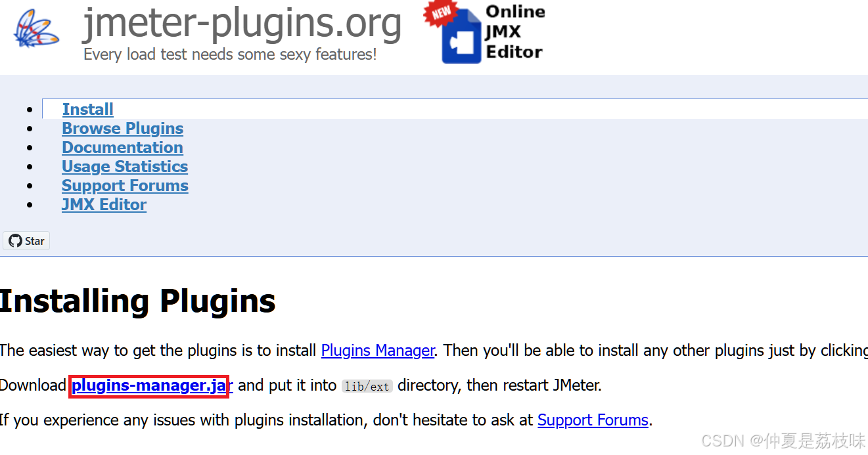Click the jmeter-plugins butterfly logo
868x455 pixels.
(x=36, y=29)
